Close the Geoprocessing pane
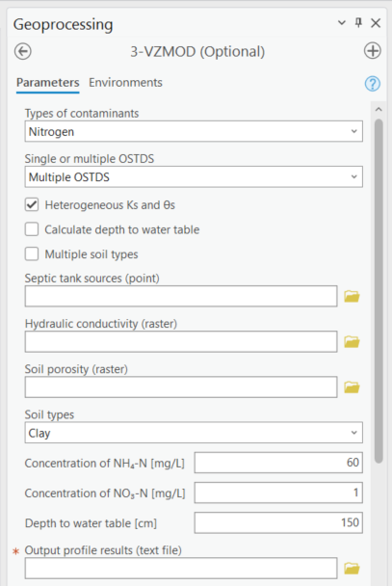Screen dimensions: 392x586 376,23
